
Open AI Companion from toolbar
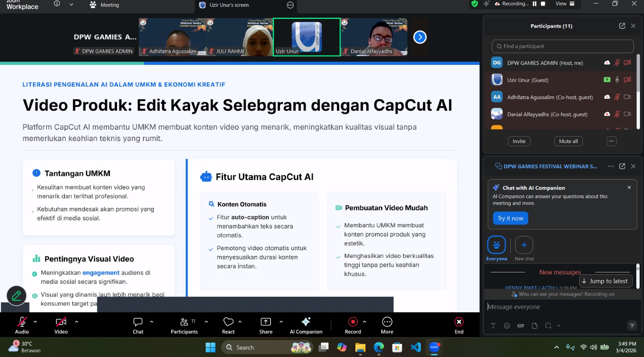tap(306, 322)
